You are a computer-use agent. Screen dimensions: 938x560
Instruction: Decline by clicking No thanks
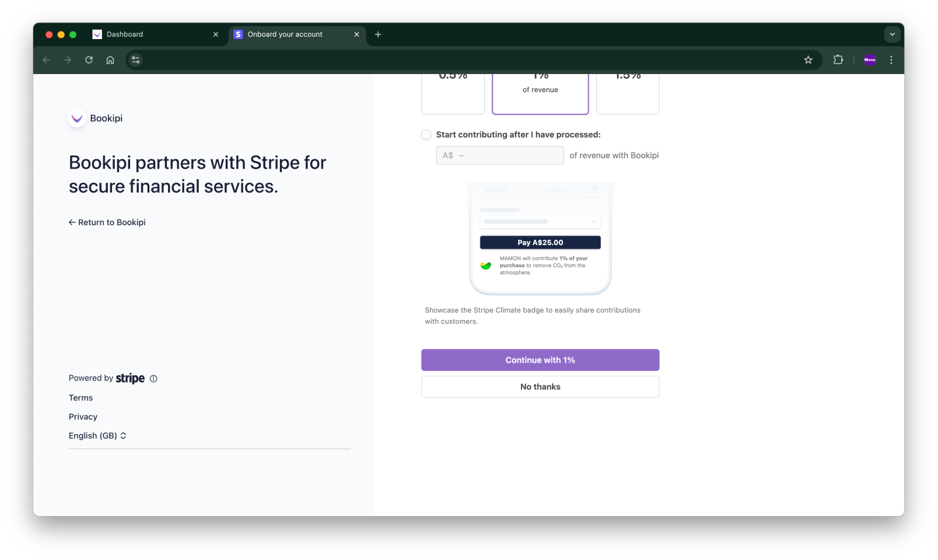tap(540, 386)
